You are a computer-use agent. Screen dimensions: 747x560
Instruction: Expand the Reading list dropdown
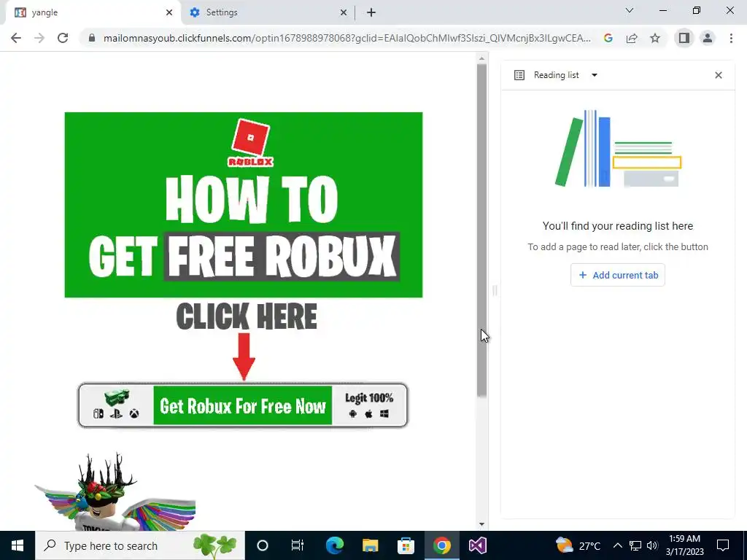coord(594,75)
